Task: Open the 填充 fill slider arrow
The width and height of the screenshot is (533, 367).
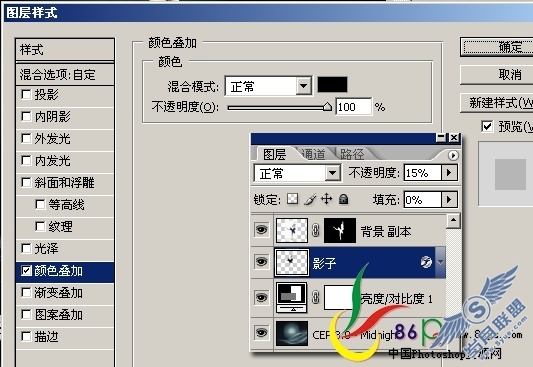Action: click(x=449, y=199)
